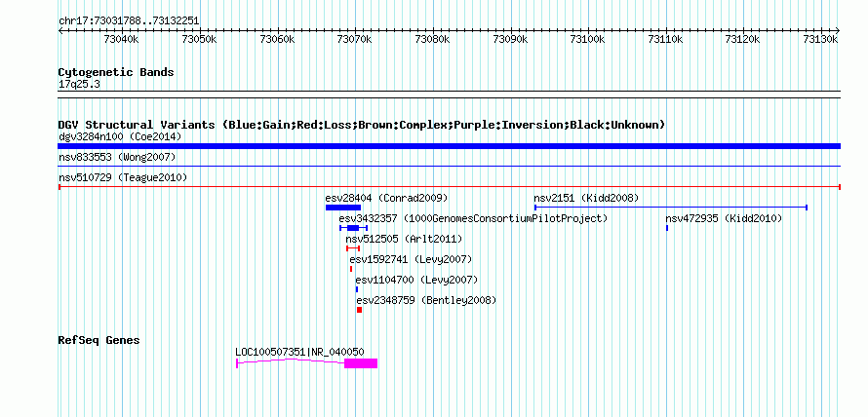Select the magenta LOC100507351 exon block

pos(361,363)
